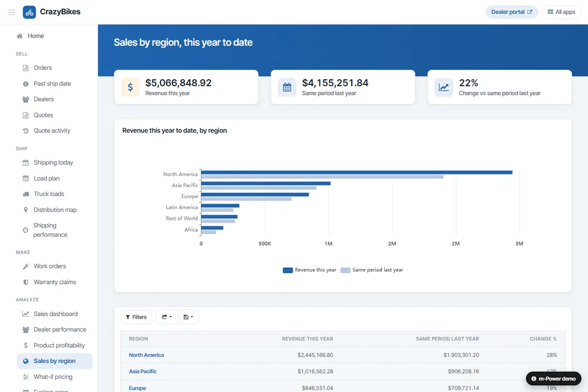Expand the save dropdown
Screen dimensions: 588x392
[x=188, y=317]
